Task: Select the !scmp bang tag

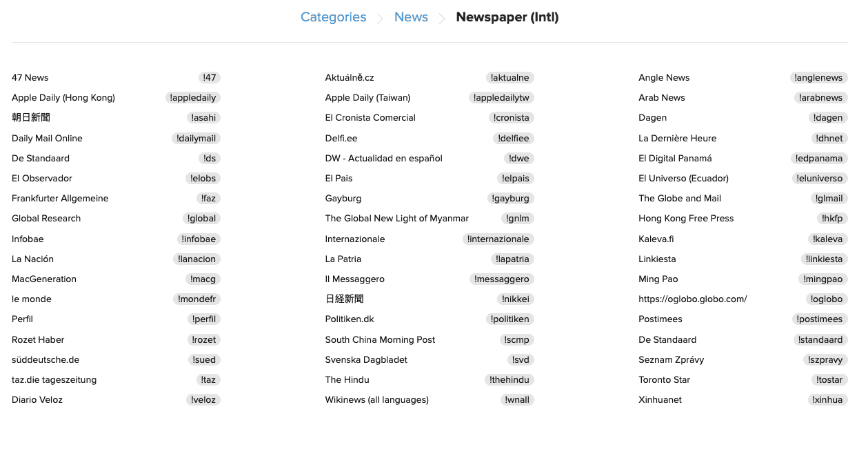Action: click(x=518, y=340)
